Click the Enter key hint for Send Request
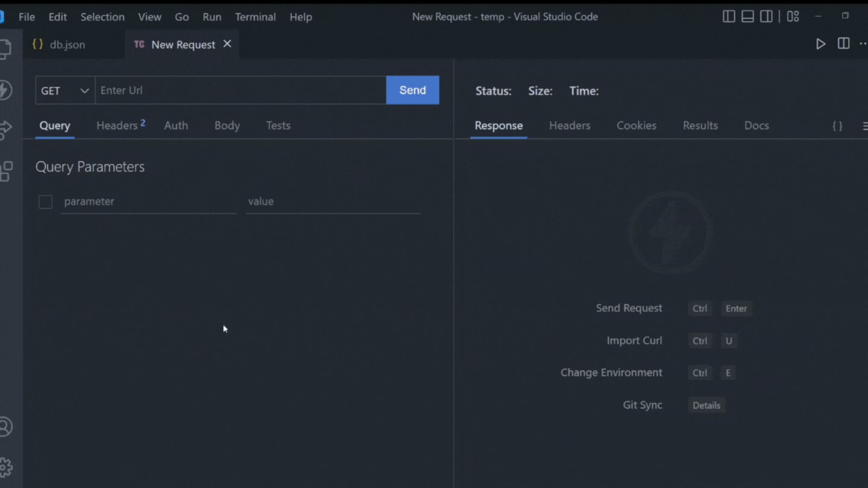 tap(736, 308)
